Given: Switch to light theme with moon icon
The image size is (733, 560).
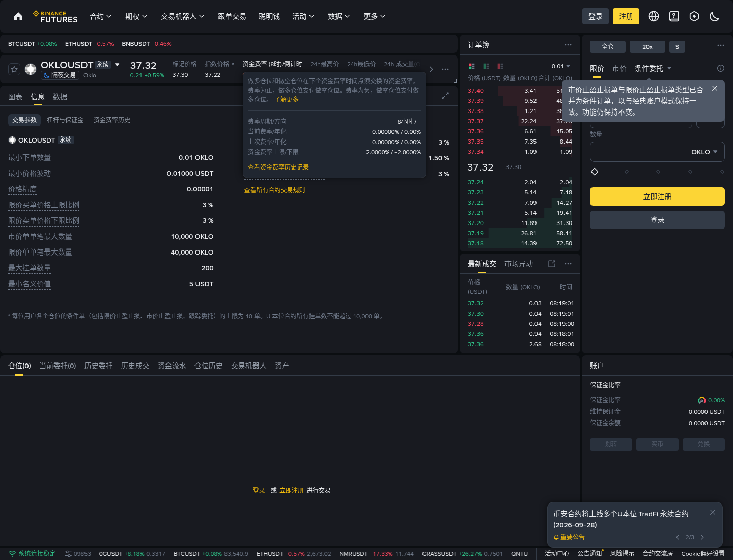Looking at the screenshot, I should (x=715, y=16).
